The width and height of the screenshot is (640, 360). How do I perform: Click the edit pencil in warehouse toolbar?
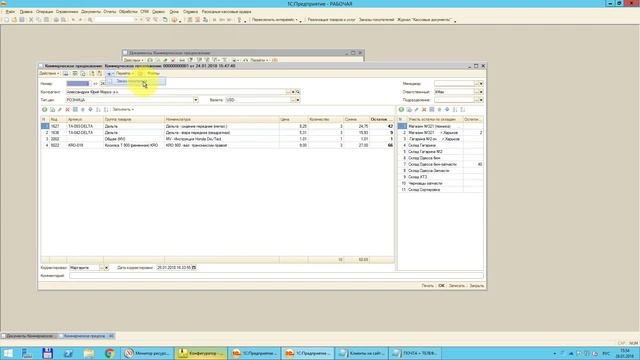pos(417,109)
